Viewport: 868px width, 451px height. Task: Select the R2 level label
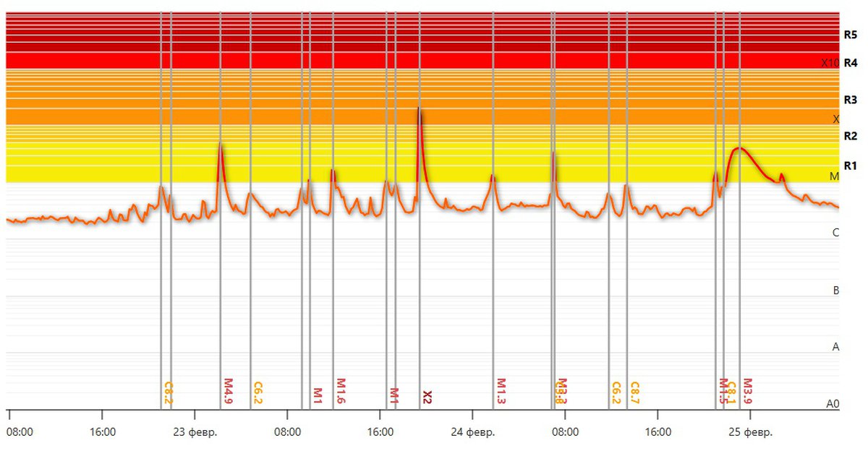pos(850,136)
